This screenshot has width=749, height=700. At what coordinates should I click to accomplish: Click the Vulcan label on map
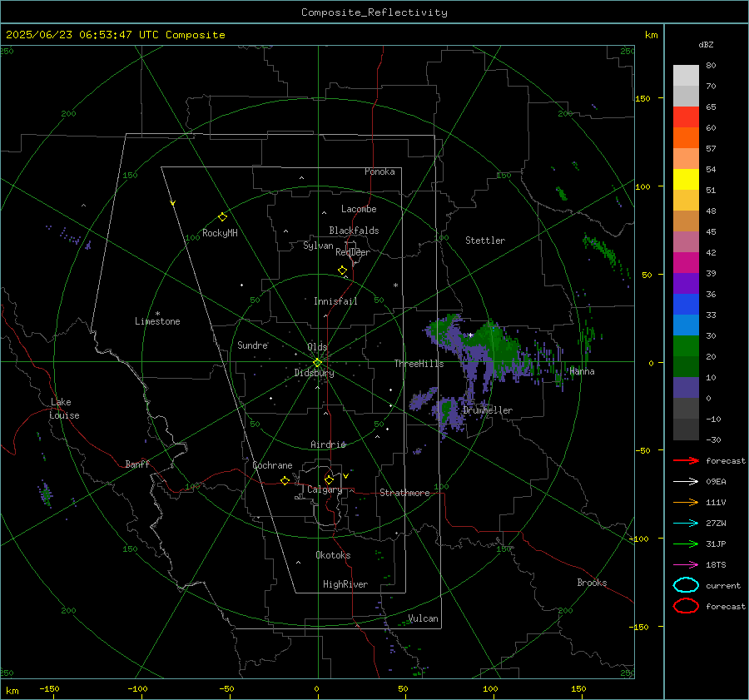pos(423,618)
